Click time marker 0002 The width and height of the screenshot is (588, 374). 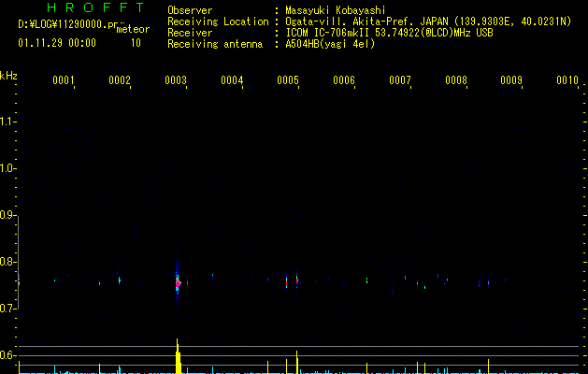(120, 80)
